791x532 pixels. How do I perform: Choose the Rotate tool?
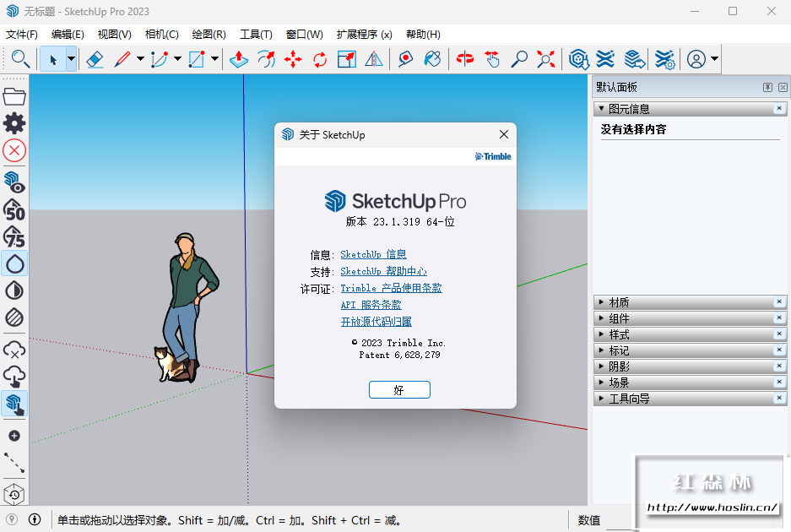[x=320, y=59]
